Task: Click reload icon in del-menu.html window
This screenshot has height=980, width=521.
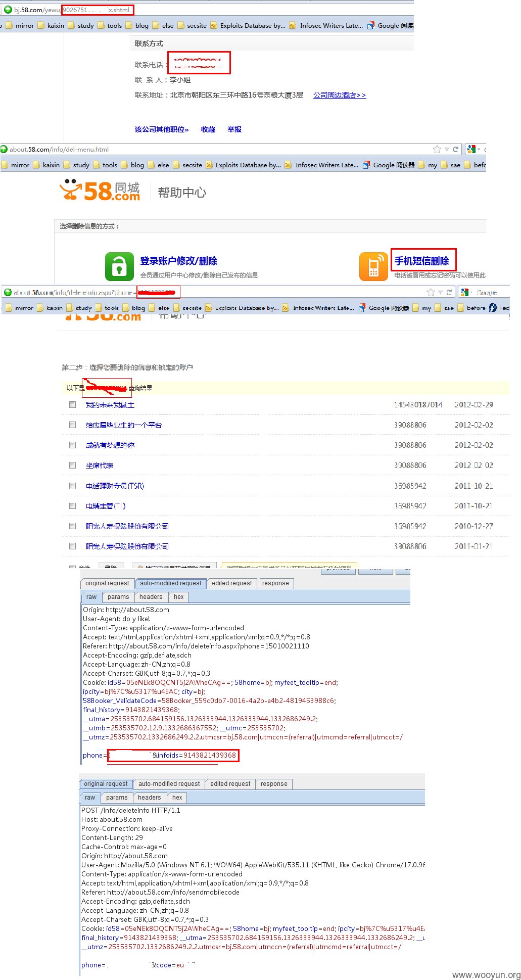Action: point(456,149)
